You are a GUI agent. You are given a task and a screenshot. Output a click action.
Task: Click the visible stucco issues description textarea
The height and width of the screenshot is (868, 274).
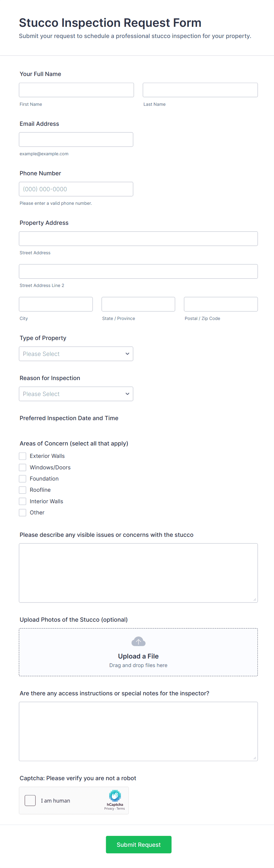click(x=138, y=573)
